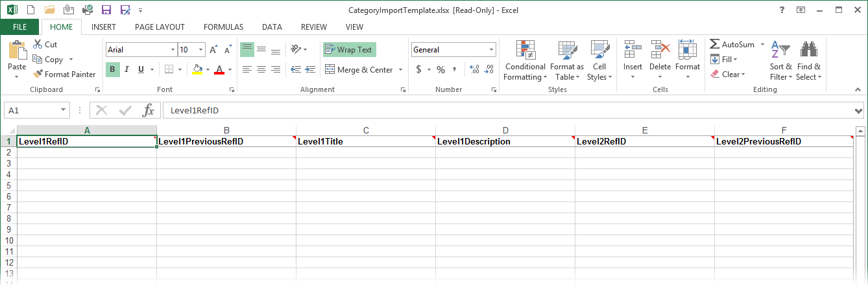Click the AutoSum button

(732, 45)
